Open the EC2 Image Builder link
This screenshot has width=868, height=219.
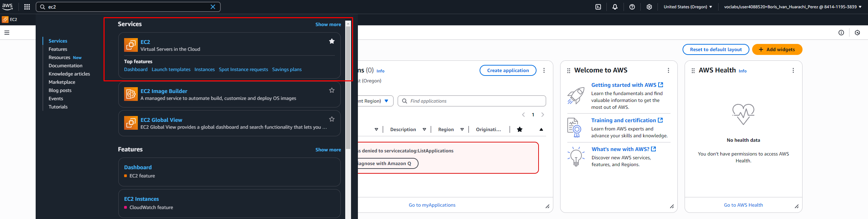pyautogui.click(x=164, y=91)
